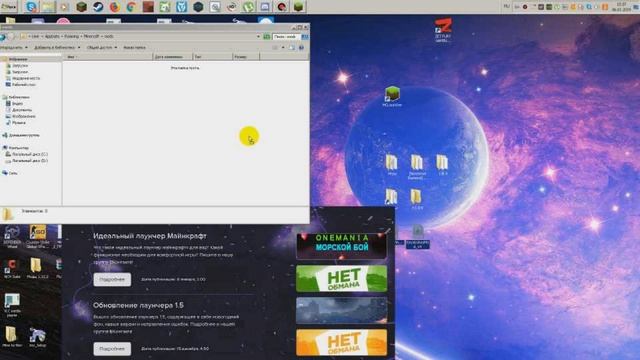Viewport: 640px width, 360px height.
Task: Open the Упорядочить menu in Explorer
Action: coord(13,47)
